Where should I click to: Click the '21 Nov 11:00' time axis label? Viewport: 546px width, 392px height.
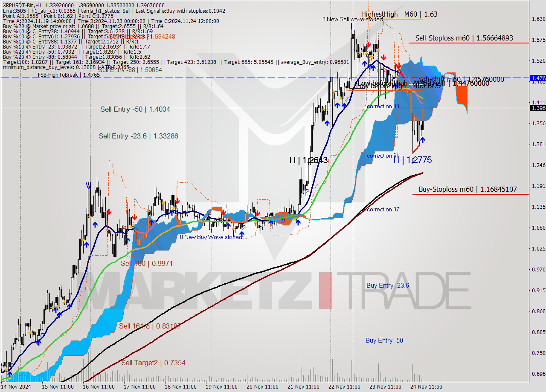pyautogui.click(x=303, y=387)
